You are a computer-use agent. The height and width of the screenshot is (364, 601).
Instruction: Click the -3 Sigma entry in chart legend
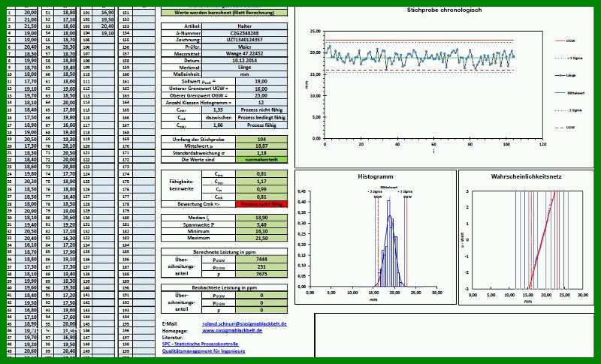[x=569, y=110]
